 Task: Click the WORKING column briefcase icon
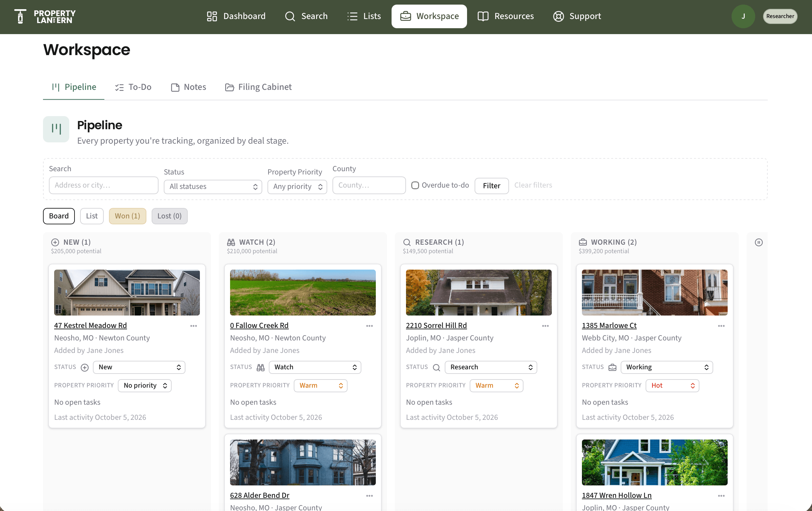point(583,242)
